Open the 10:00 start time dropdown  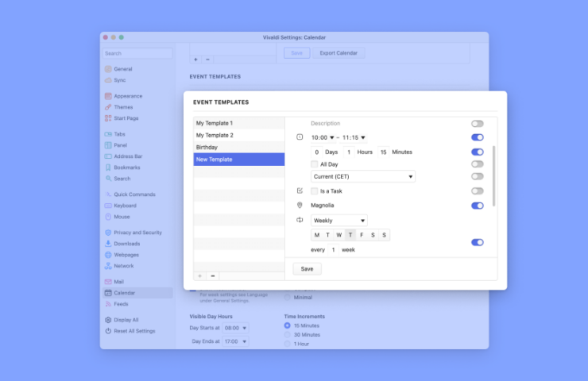tap(323, 137)
